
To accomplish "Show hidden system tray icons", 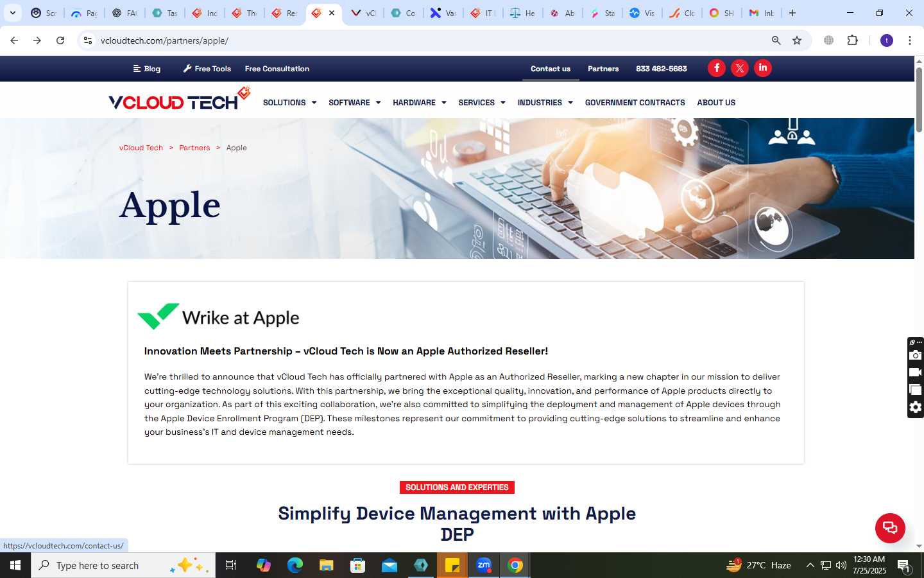I will 810,565.
